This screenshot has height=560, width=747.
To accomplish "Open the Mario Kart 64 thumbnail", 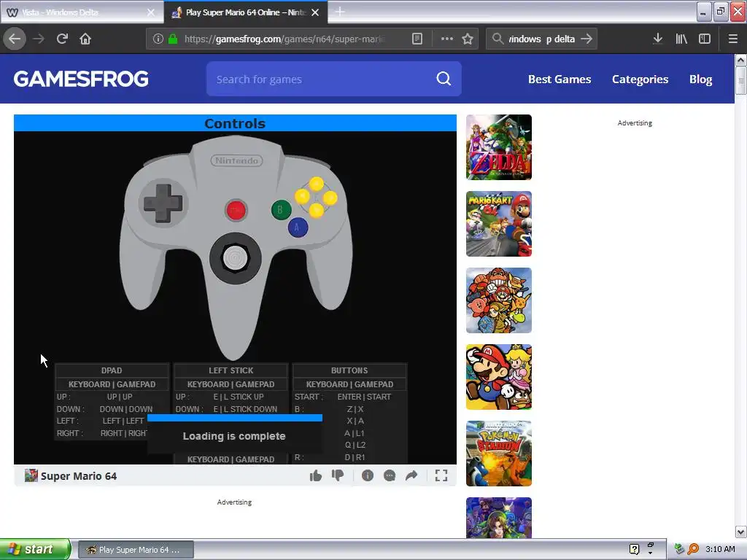I will pyautogui.click(x=499, y=224).
